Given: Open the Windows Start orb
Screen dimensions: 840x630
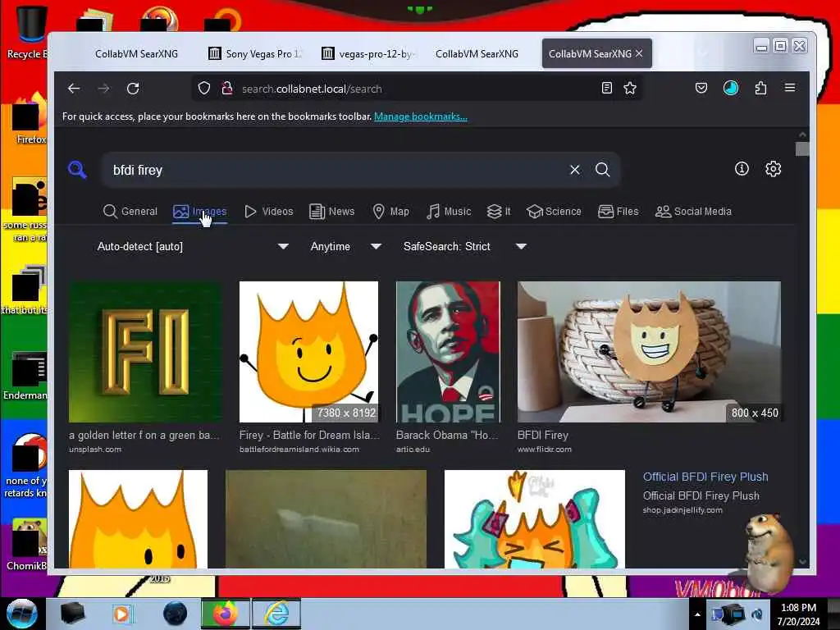Looking at the screenshot, I should click(x=21, y=614).
